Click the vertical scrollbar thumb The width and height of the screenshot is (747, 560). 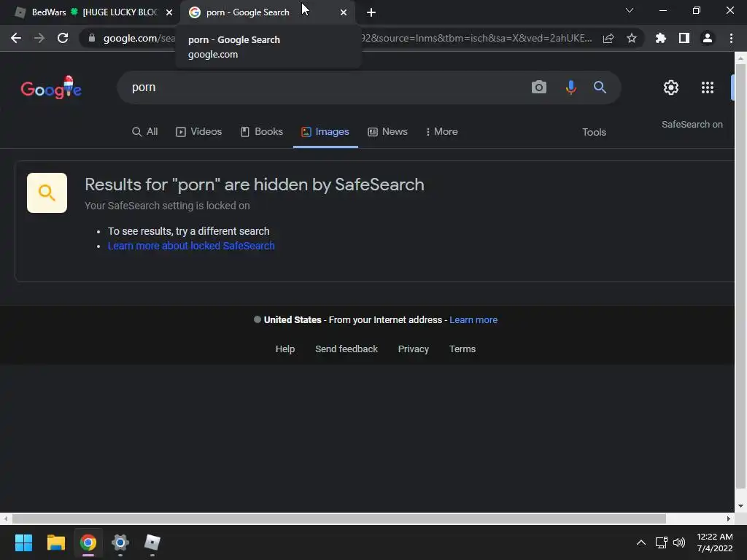coord(740,276)
